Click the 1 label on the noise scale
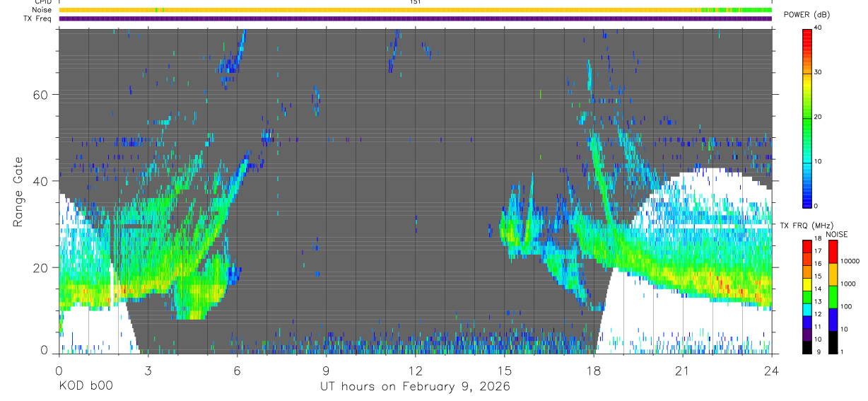 click(843, 352)
